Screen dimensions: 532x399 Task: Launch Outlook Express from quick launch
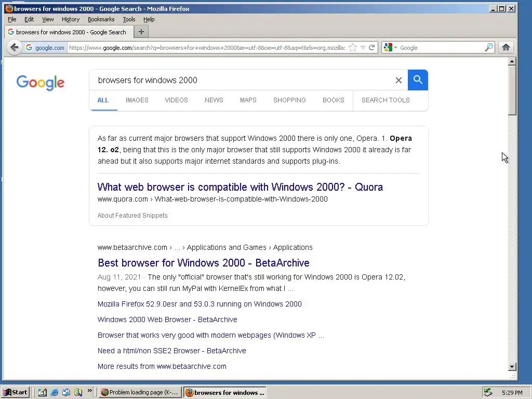(x=66, y=393)
